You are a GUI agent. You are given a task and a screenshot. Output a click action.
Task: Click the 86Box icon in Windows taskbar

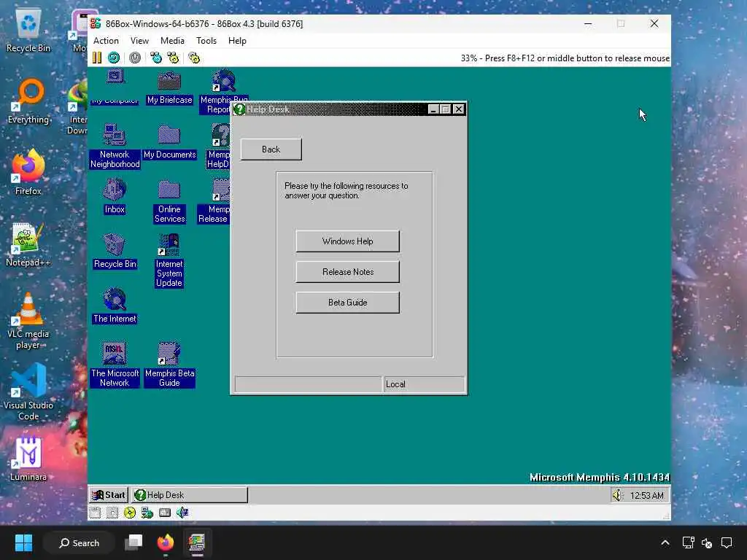pos(197,542)
